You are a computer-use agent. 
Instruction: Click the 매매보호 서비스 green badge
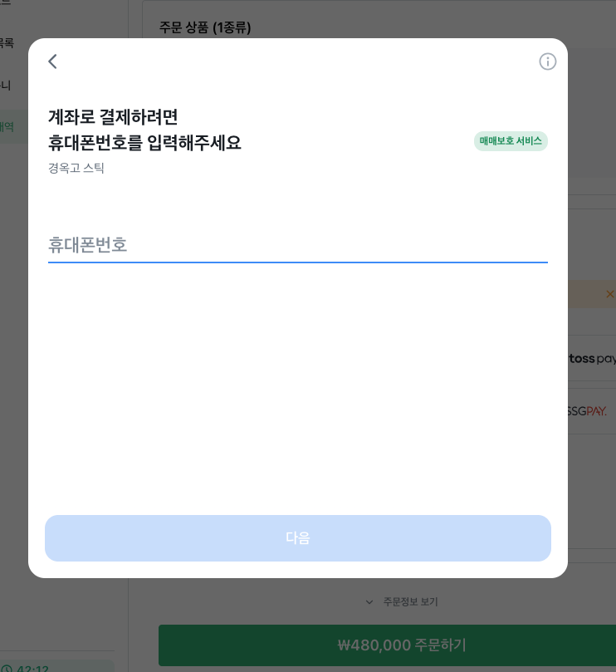(x=511, y=141)
